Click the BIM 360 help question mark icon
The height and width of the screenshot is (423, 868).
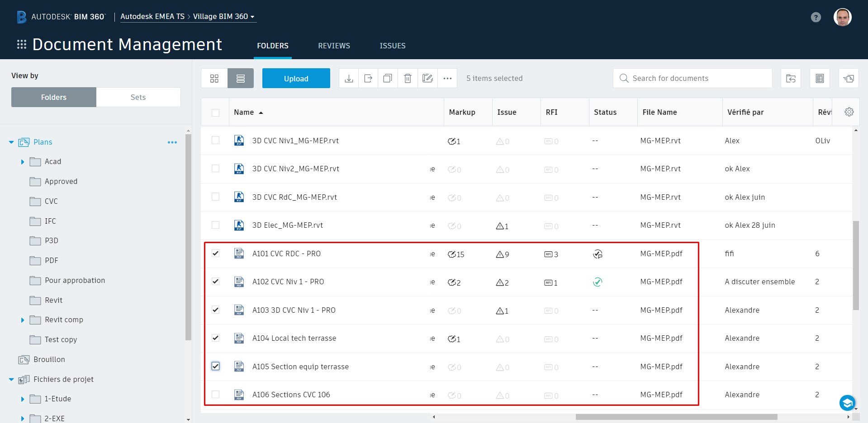click(816, 17)
